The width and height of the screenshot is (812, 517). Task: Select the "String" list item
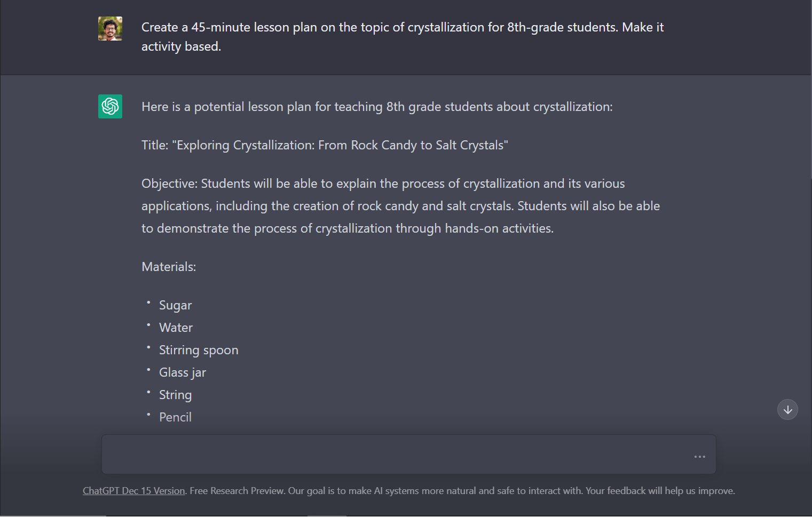click(x=175, y=395)
